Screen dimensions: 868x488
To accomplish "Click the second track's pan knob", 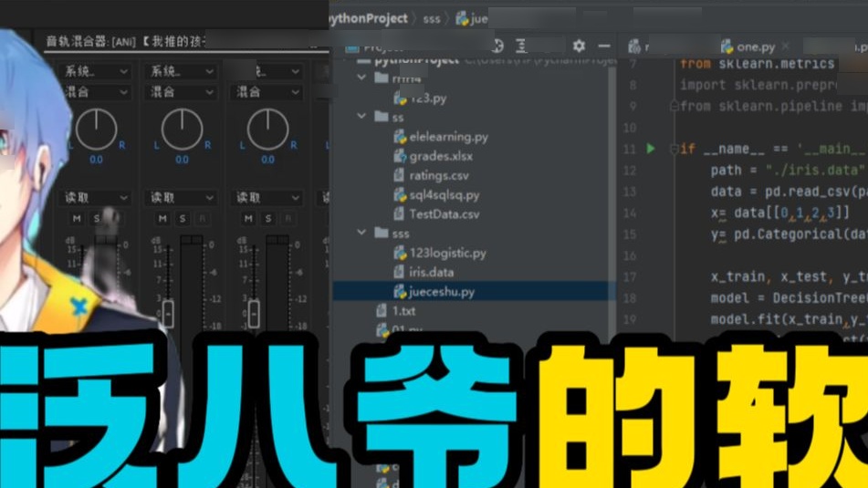I will coord(182,130).
